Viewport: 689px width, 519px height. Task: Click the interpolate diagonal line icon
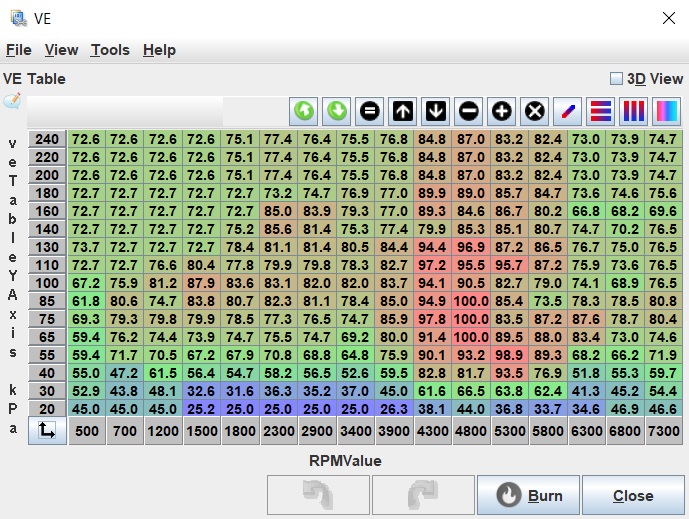(x=568, y=110)
